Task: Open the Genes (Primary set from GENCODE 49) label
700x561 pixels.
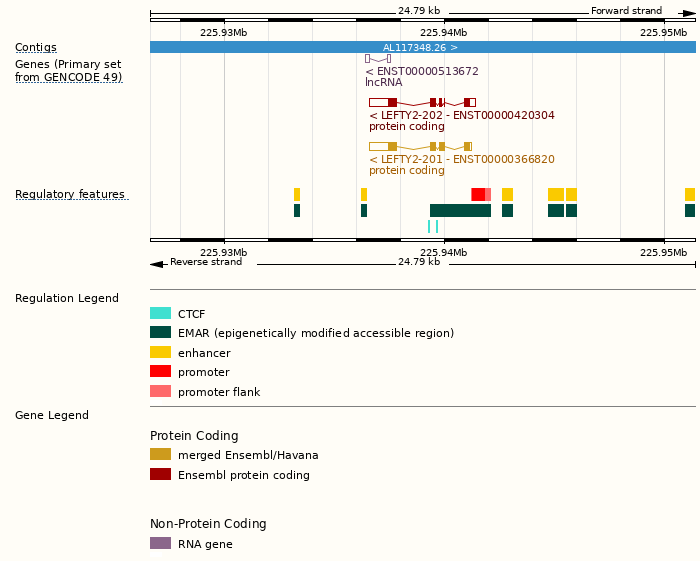Action: pyautogui.click(x=68, y=70)
